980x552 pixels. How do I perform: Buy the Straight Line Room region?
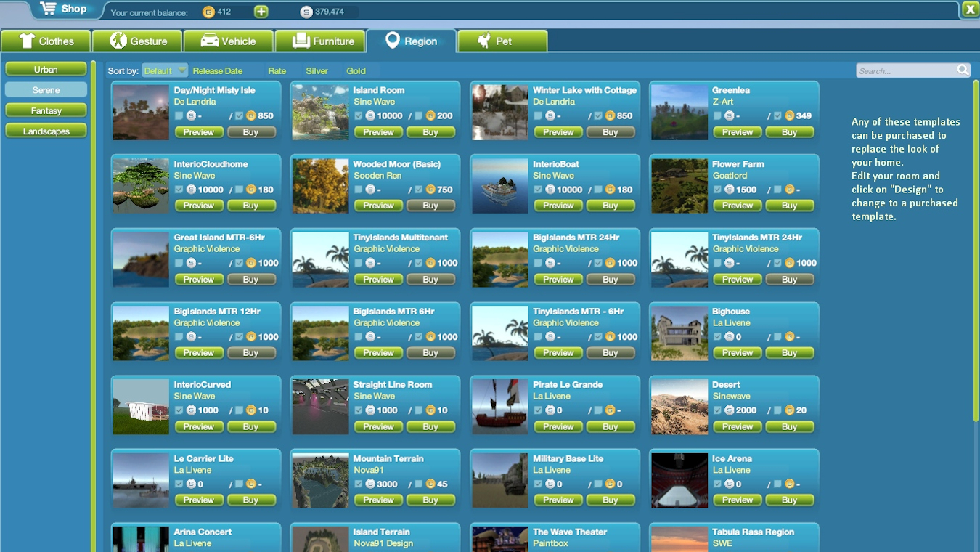coord(430,427)
